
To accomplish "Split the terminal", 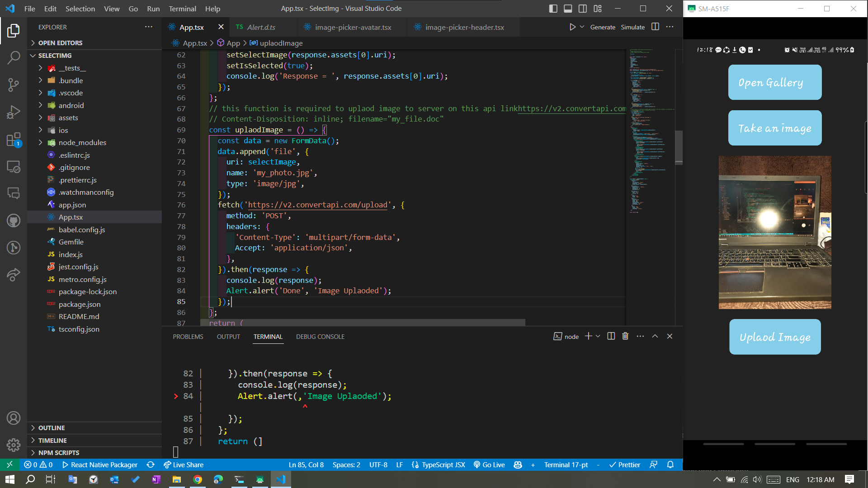I will 611,336.
